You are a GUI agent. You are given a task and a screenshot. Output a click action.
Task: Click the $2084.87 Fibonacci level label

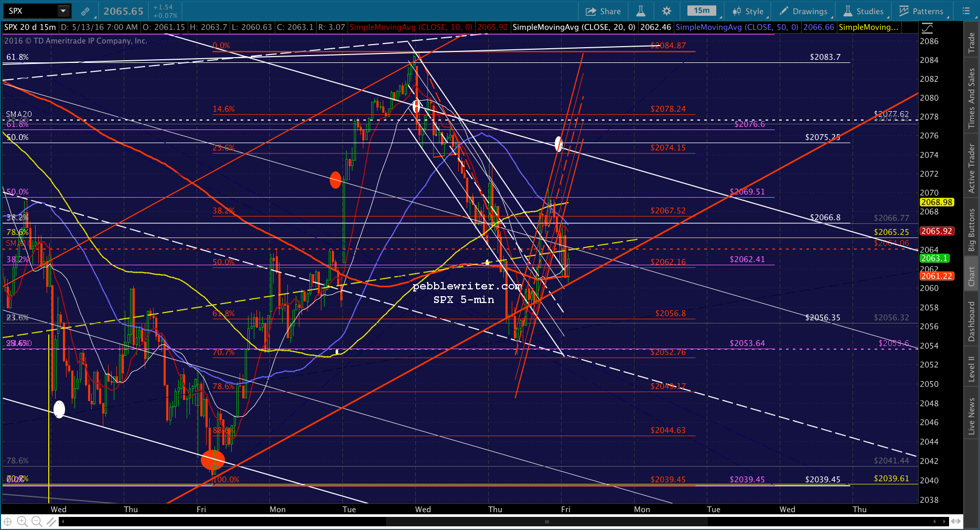click(668, 46)
